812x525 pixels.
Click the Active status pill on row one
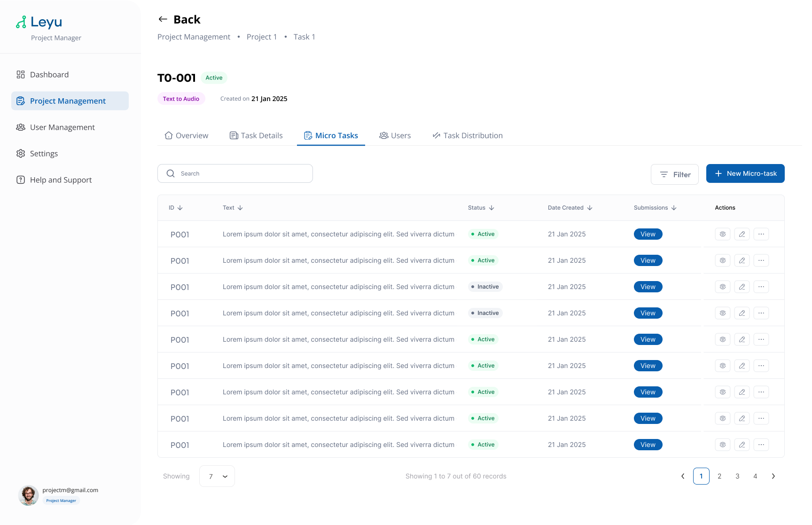[x=483, y=234]
